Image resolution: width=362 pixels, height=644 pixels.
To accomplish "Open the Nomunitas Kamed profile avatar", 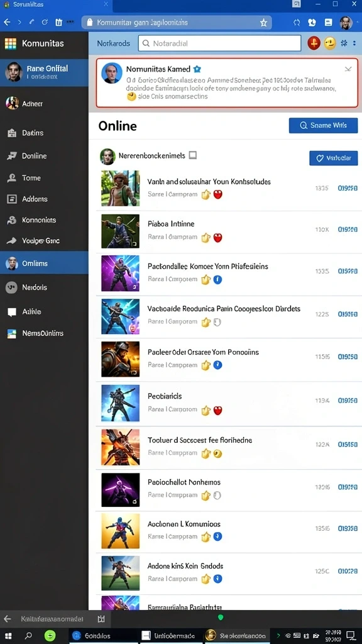I will pyautogui.click(x=112, y=73).
